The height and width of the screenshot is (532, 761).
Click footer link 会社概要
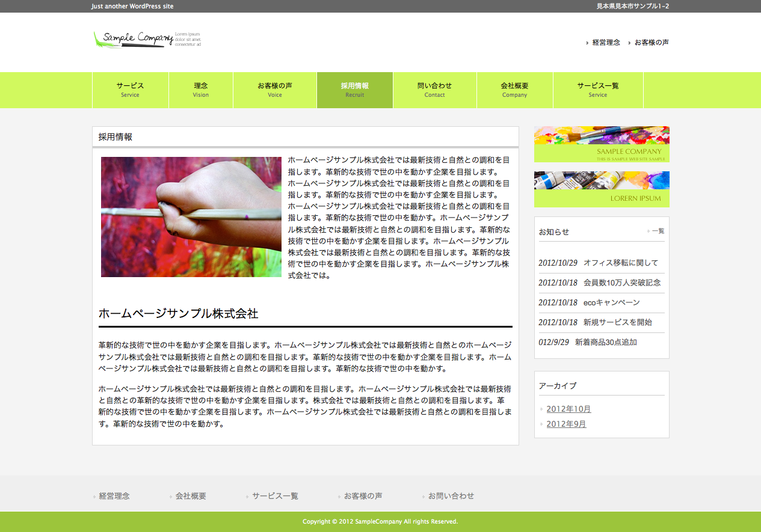pos(191,497)
